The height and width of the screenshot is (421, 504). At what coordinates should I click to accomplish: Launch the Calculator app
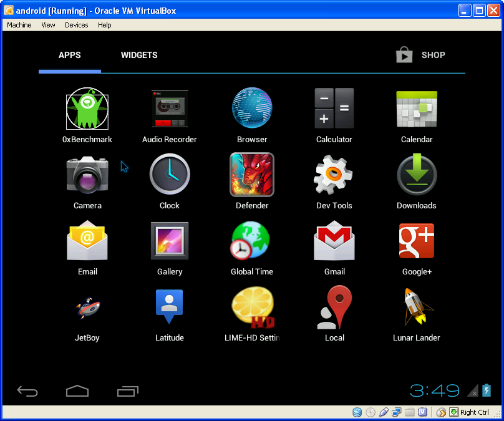pyautogui.click(x=334, y=109)
